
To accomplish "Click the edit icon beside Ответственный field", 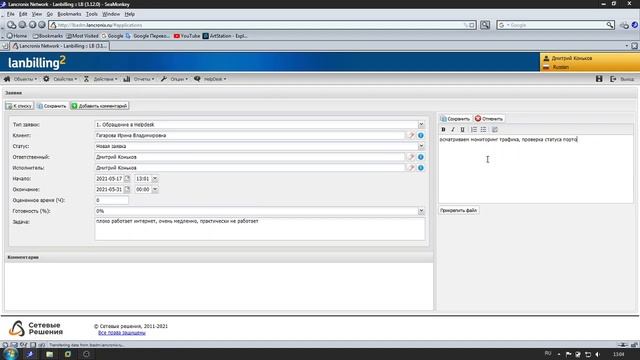I will 411,157.
